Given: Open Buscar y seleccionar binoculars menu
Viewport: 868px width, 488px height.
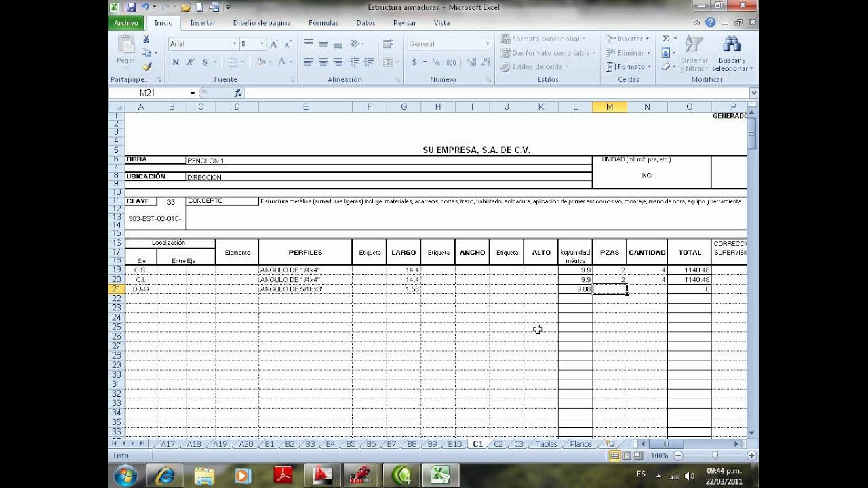Looking at the screenshot, I should pos(732,54).
